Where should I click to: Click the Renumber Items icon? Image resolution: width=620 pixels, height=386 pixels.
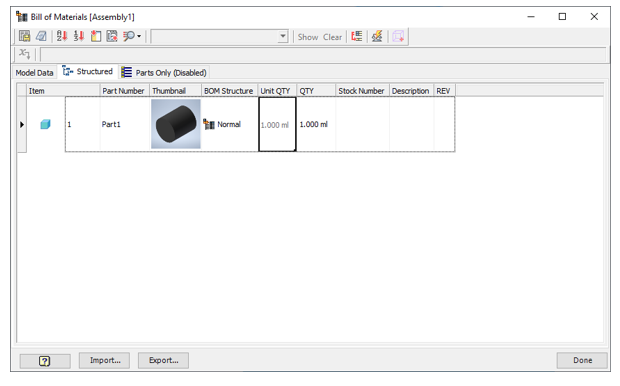[79, 36]
